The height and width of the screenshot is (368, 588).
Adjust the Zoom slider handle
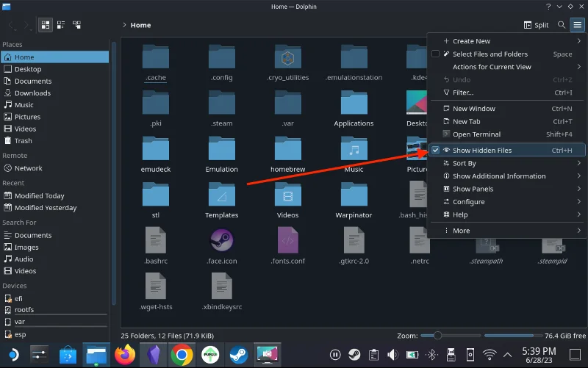pos(437,336)
